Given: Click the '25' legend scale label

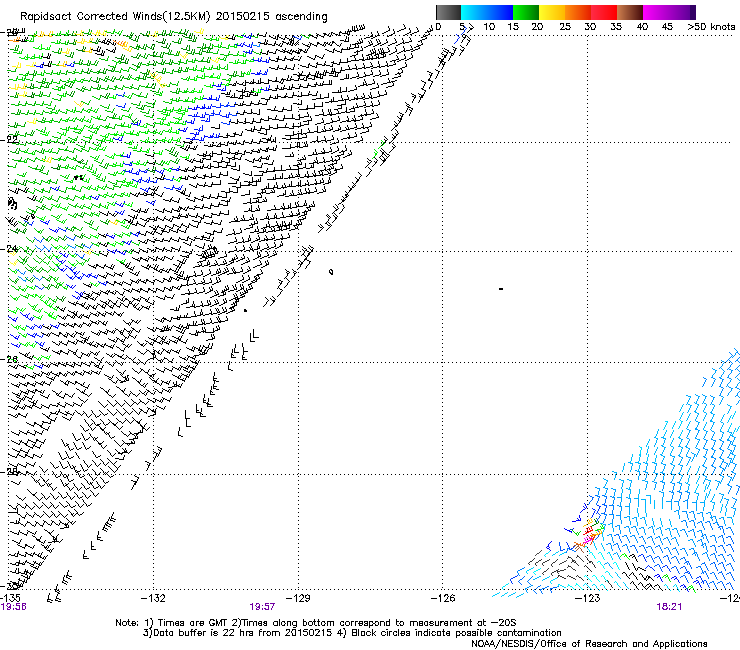Looking at the screenshot, I should pyautogui.click(x=565, y=27).
